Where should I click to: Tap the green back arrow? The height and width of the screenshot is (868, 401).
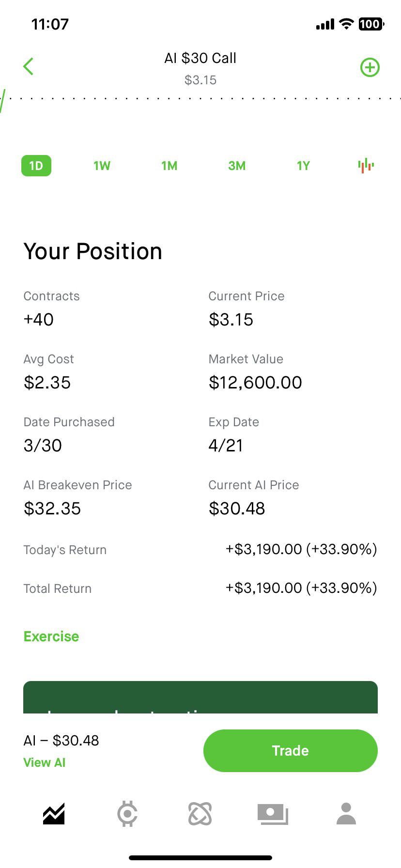[29, 66]
